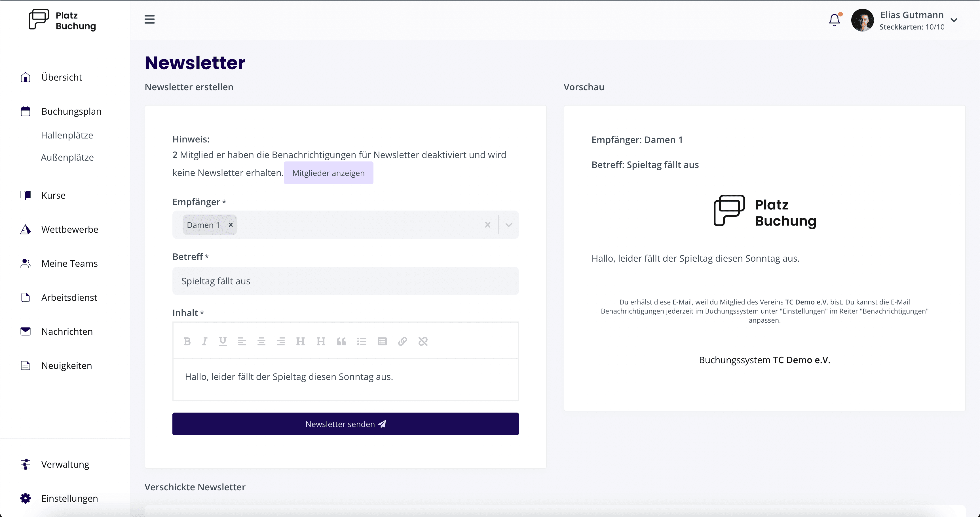Open Übersicht in the sidebar

[x=62, y=77]
